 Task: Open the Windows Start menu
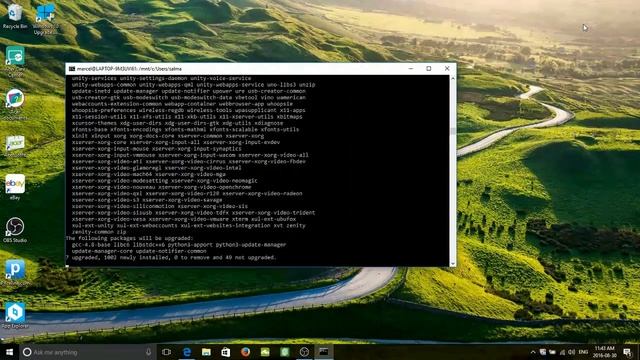point(9,352)
